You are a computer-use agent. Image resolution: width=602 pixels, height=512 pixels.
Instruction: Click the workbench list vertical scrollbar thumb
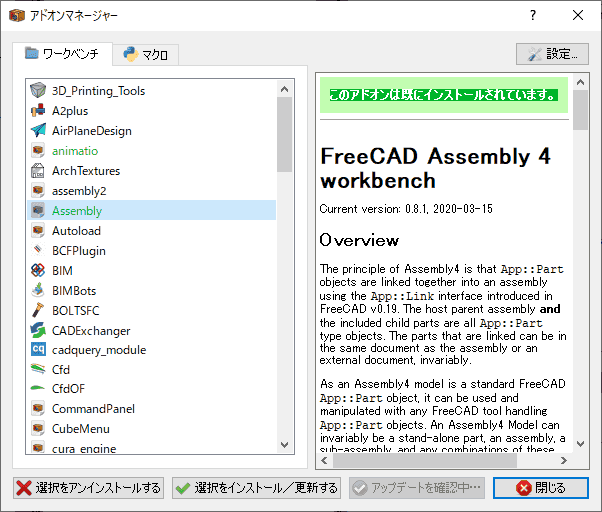tap(284, 135)
